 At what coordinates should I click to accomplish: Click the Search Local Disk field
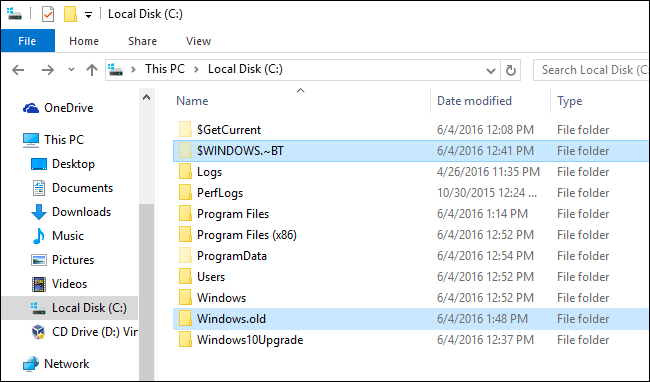pos(591,70)
